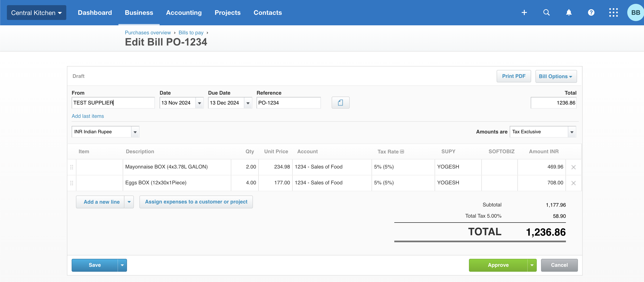Open the app launcher grid icon
The image size is (644, 282).
613,12
